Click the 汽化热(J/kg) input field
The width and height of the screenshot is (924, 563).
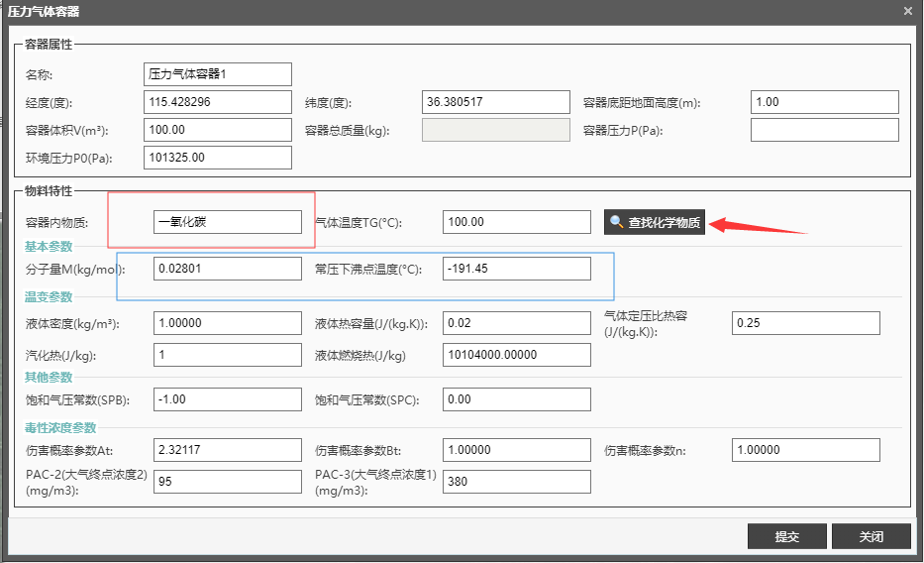(x=228, y=355)
